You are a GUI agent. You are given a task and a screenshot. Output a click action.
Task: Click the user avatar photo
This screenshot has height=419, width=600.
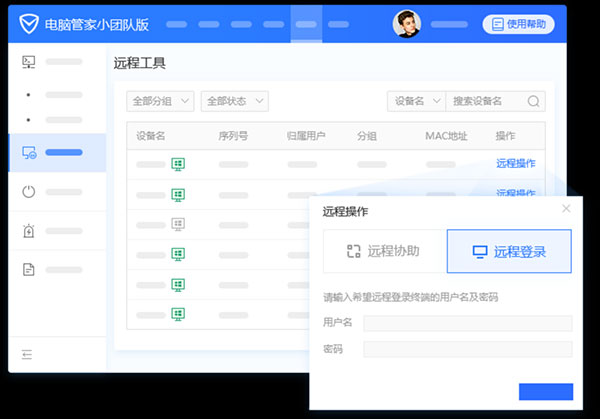(407, 24)
